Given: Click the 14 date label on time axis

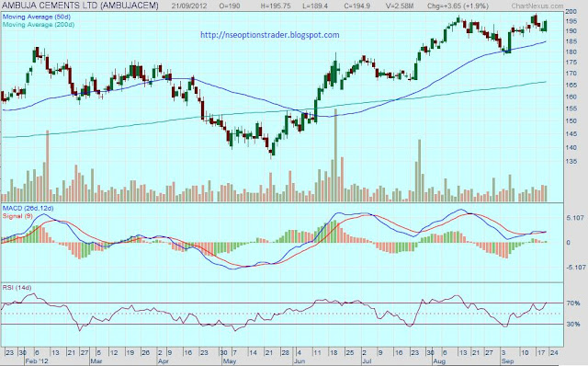Looking at the screenshot, I should 253,353.
